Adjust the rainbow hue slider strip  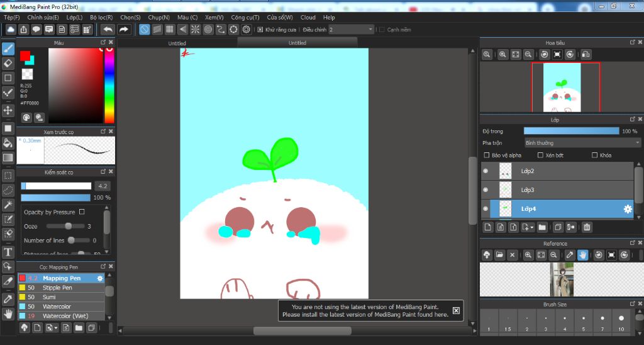[109, 86]
